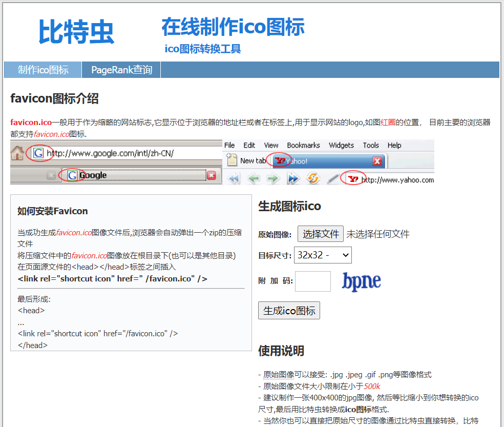Click the circled Yahoo Y! icon on the tab
The height and width of the screenshot is (427, 504).
click(280, 160)
